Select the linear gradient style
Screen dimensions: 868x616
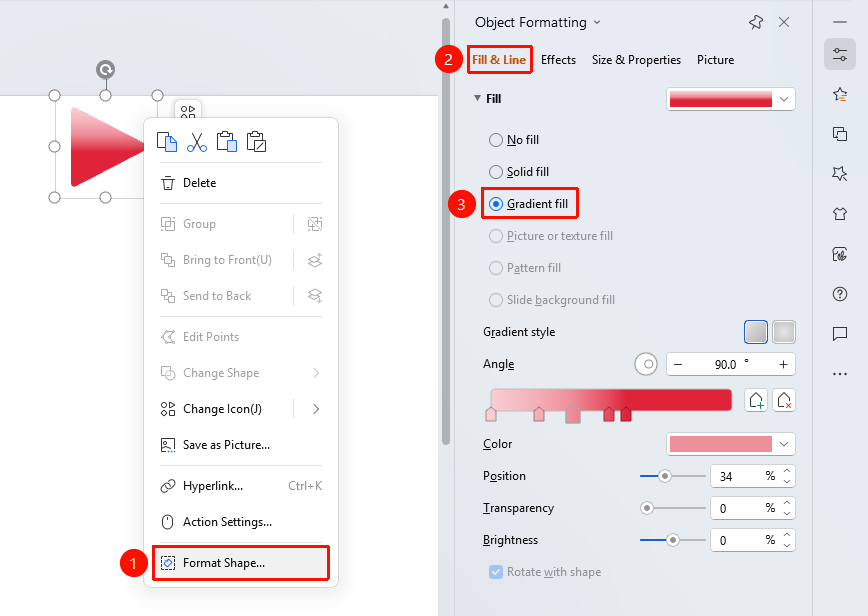click(756, 332)
